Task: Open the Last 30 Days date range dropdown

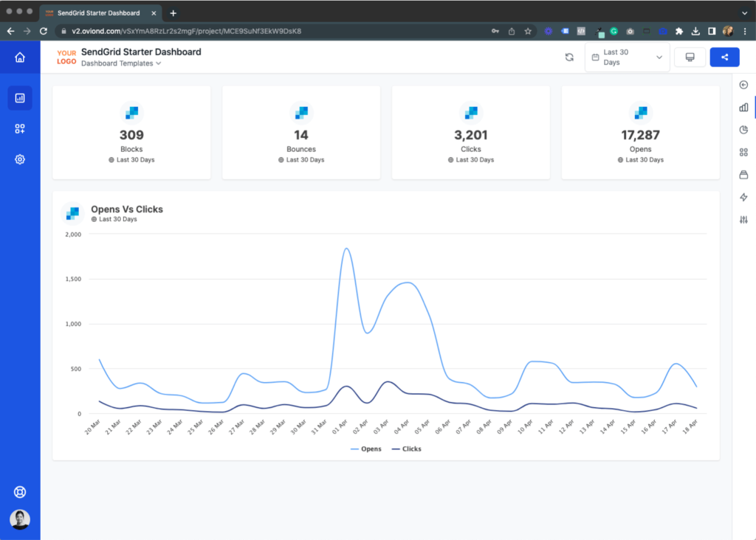Action: pyautogui.click(x=628, y=58)
